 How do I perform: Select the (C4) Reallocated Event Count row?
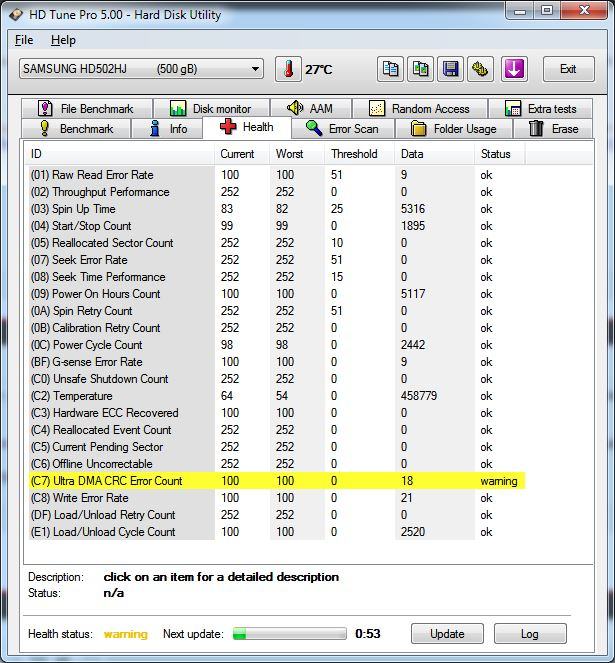click(x=277, y=430)
